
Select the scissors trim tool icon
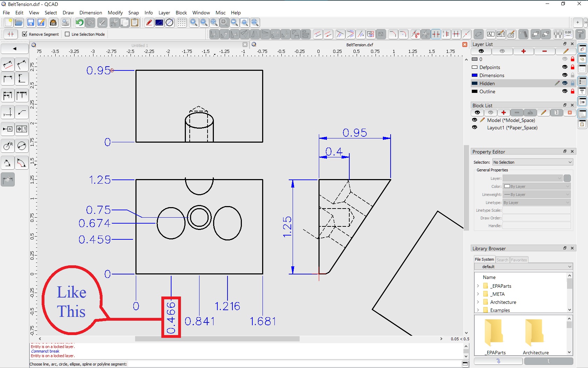[415, 34]
